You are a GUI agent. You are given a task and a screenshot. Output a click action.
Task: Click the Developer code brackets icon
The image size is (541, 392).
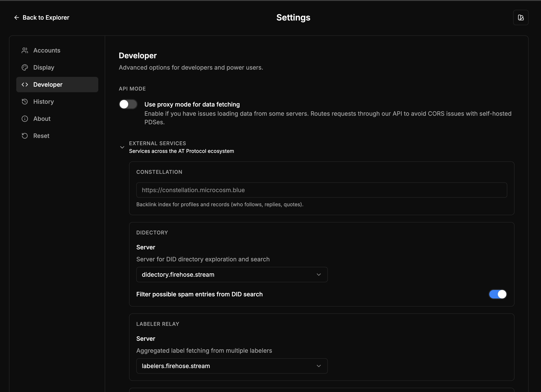(x=25, y=85)
